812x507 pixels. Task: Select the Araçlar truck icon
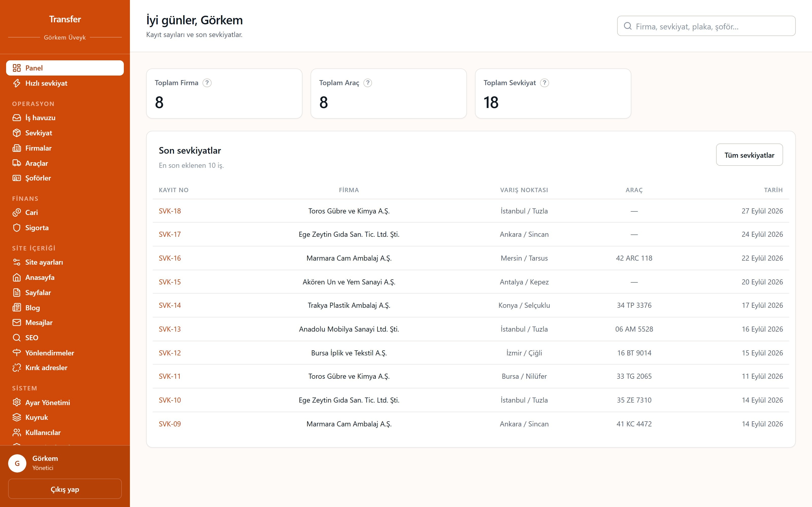tap(16, 163)
